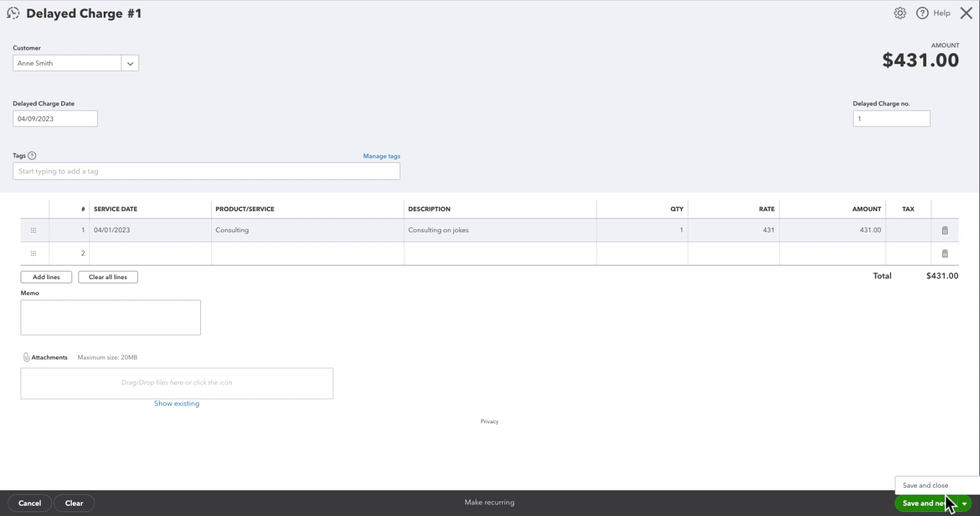This screenshot has width=980, height=516.
Task: Click Clear all lines button
Action: point(108,277)
